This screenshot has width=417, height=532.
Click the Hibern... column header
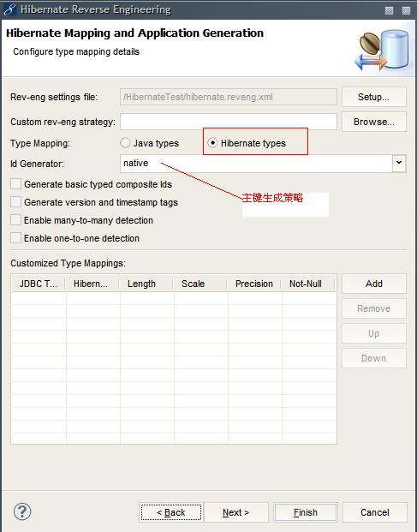click(x=92, y=284)
